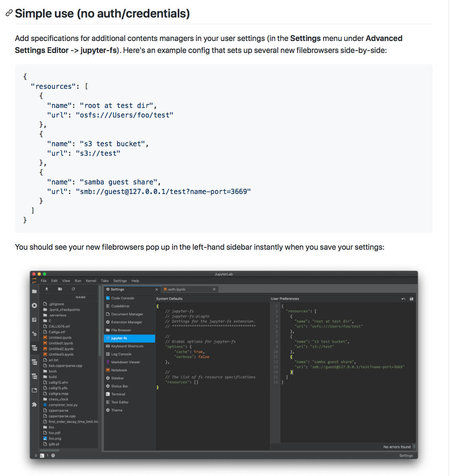Viewport: 451px width, 476px height.
Task: Click the "No errors found" status message
Action: click(397, 447)
